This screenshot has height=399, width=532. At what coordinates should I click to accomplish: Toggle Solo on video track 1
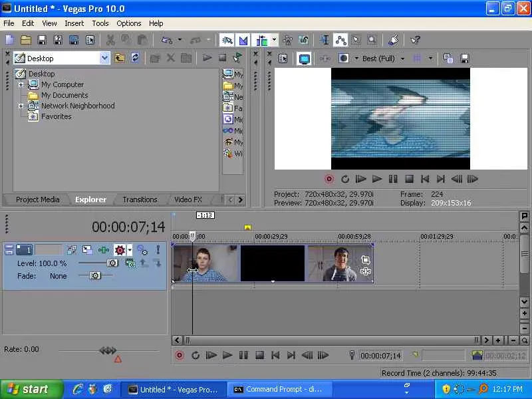[x=158, y=250]
